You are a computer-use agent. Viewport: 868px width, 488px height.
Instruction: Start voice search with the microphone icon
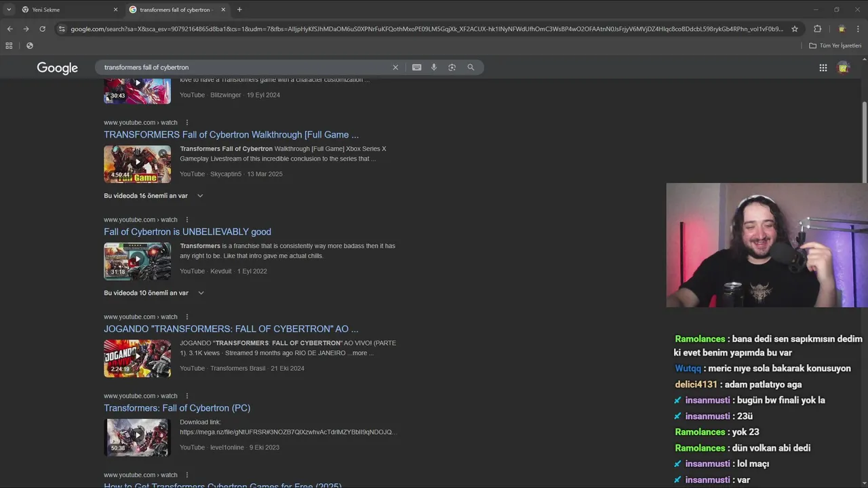pyautogui.click(x=434, y=67)
